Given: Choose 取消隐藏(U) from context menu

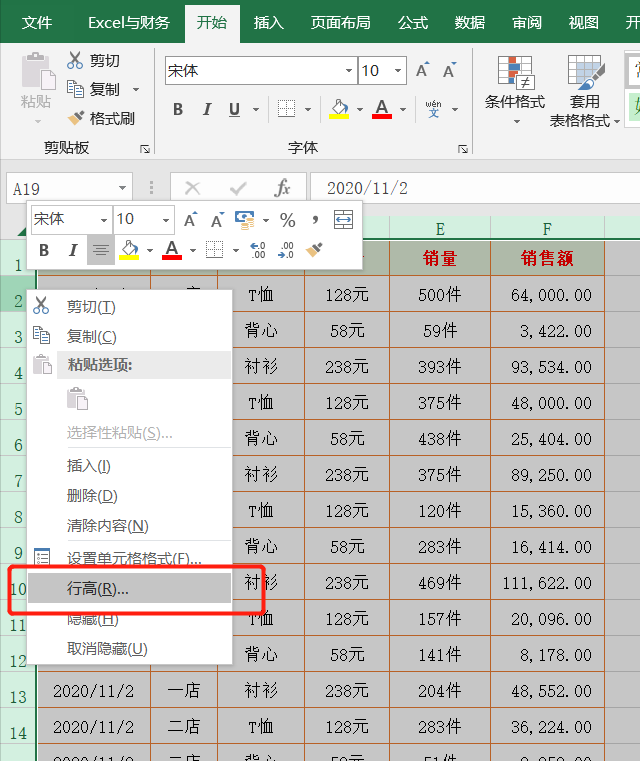Looking at the screenshot, I should pos(130,648).
